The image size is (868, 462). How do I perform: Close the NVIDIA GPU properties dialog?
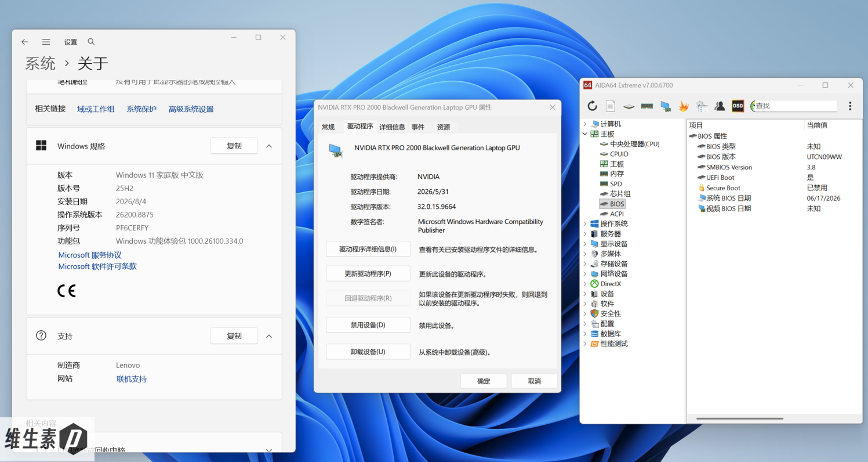[553, 107]
